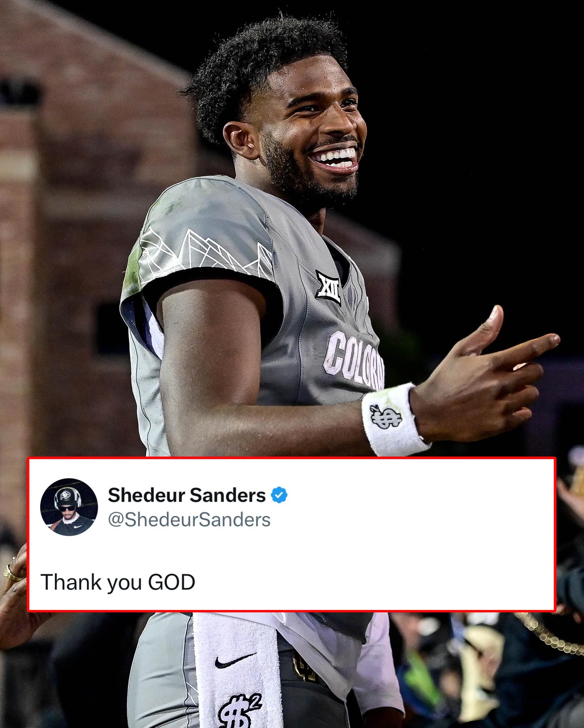
Task: Click the dollar-sign logo on the wristband
Action: [385, 417]
